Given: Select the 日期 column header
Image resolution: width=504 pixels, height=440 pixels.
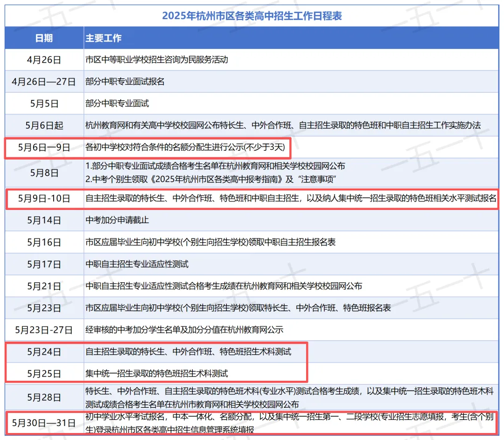Looking at the screenshot, I should 43,38.
